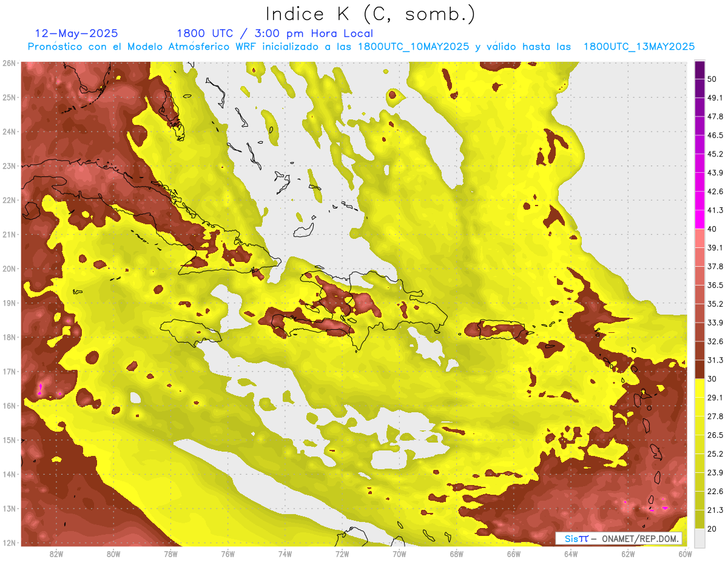Click the longitude axis label "64W"

pos(570,554)
